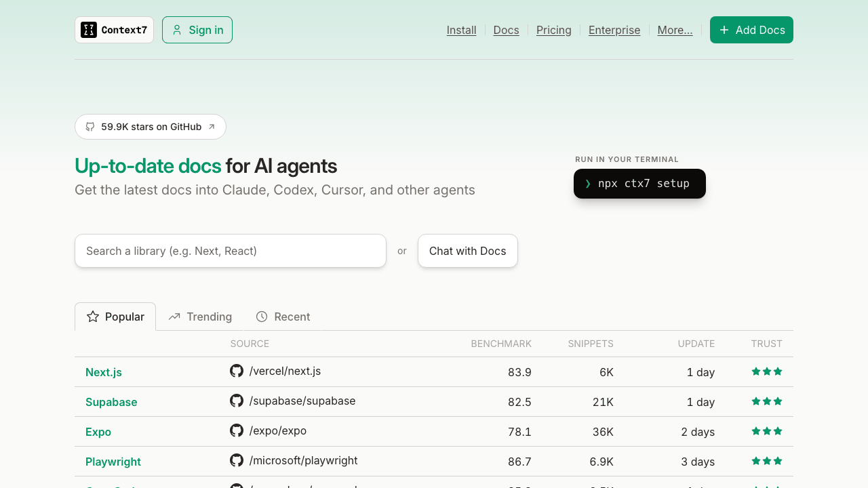Viewport: 868px width, 488px height.
Task: Copy the npx ctx7 setup command
Action: [x=639, y=184]
